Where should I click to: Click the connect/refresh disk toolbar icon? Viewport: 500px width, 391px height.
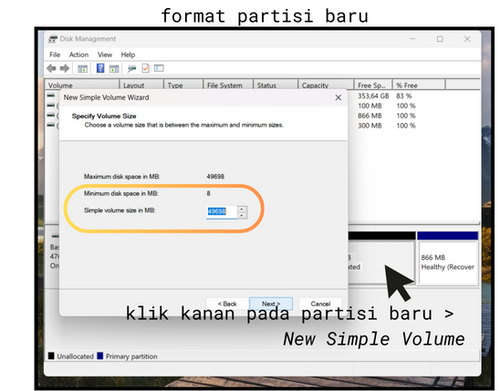click(x=132, y=69)
